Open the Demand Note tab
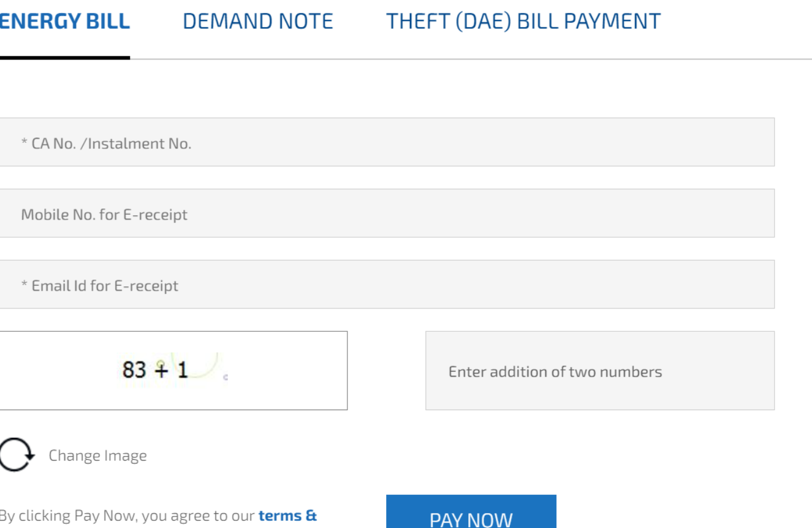 [x=258, y=21]
